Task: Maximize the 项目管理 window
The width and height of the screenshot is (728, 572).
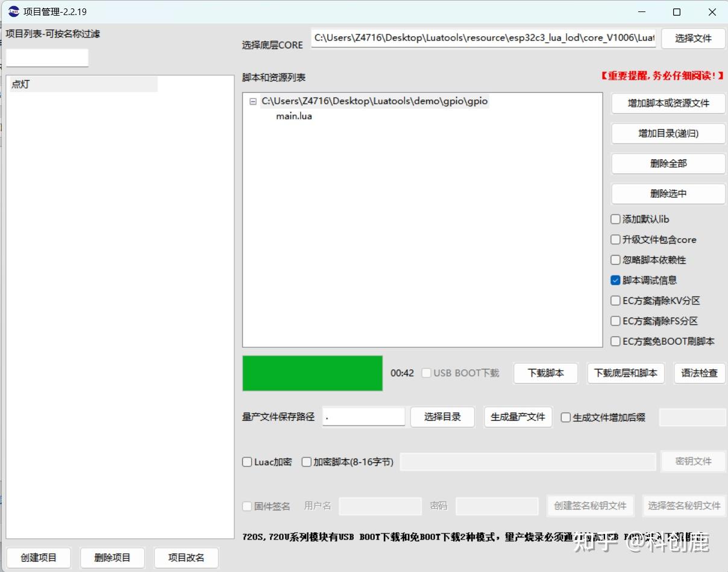Action: coord(677,12)
